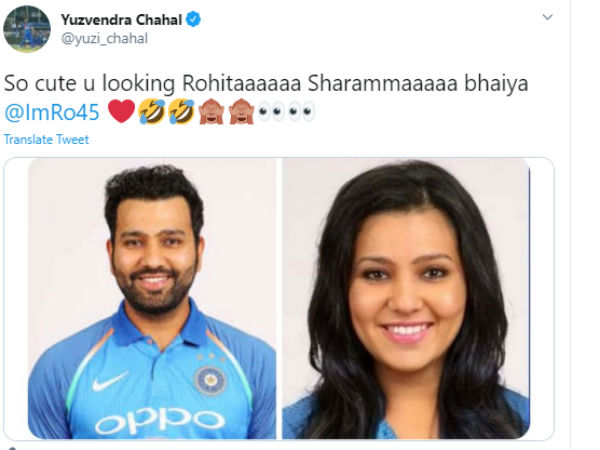Select the first rolling-laughing emoji

(x=152, y=111)
